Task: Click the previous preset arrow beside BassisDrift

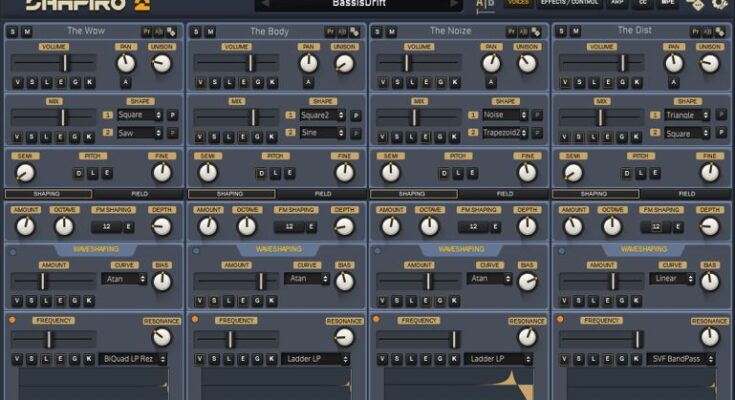Action: pyautogui.click(x=262, y=4)
